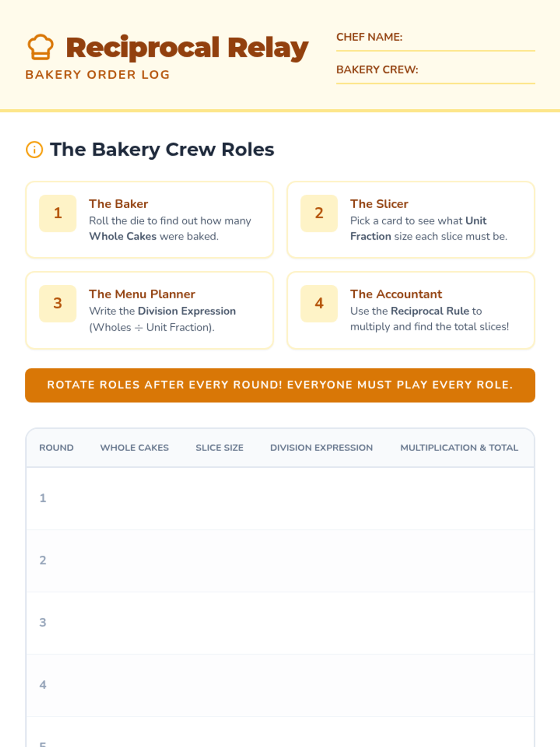Select the Whole Cakes column header
Image resolution: width=560 pixels, height=747 pixels.
[134, 448]
